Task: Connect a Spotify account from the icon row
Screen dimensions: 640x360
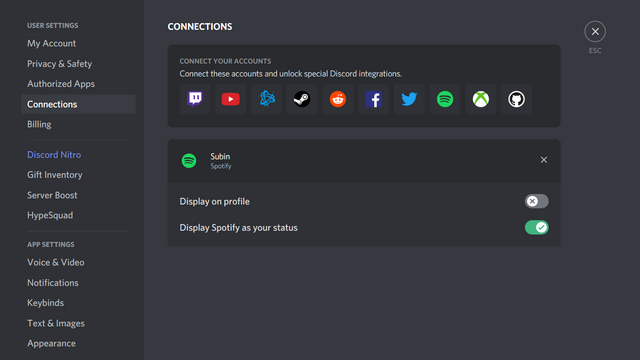Action: (x=445, y=99)
